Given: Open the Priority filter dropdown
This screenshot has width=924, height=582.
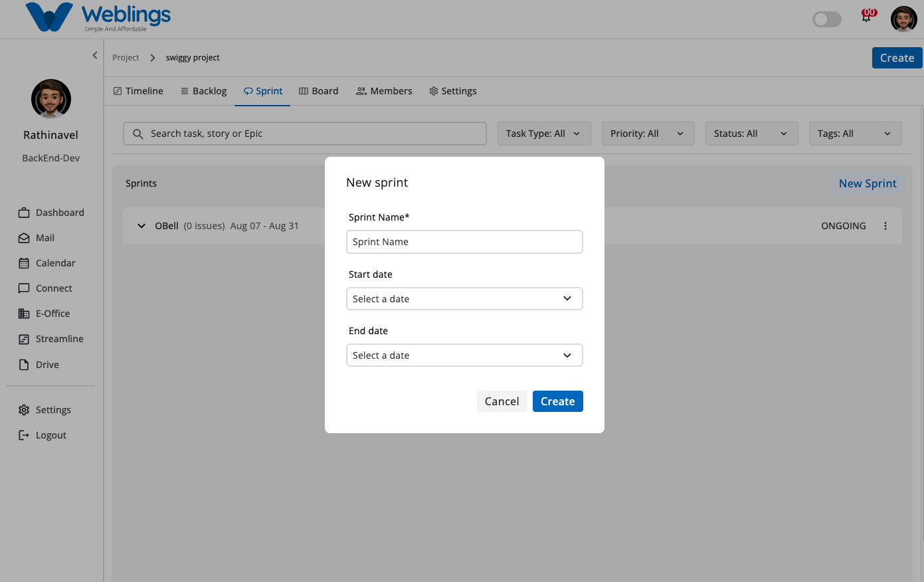Looking at the screenshot, I should (x=648, y=134).
